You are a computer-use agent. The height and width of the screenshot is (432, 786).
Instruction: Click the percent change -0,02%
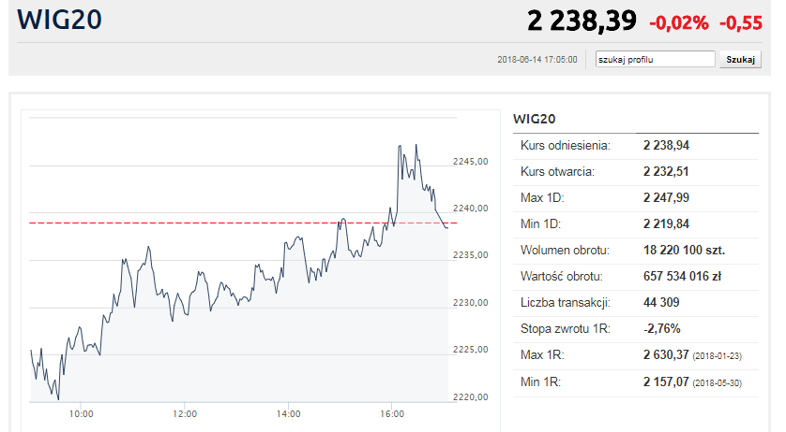(x=679, y=23)
